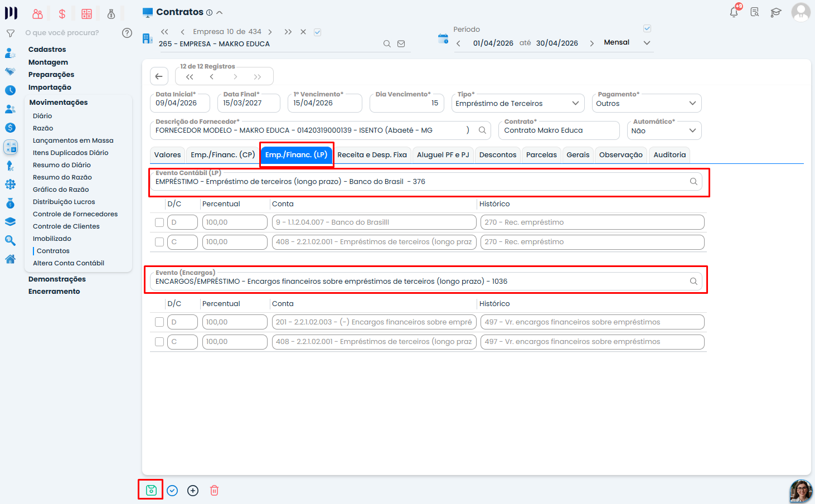The width and height of the screenshot is (815, 504).
Task: Add a new record with plus icon
Action: click(193, 491)
